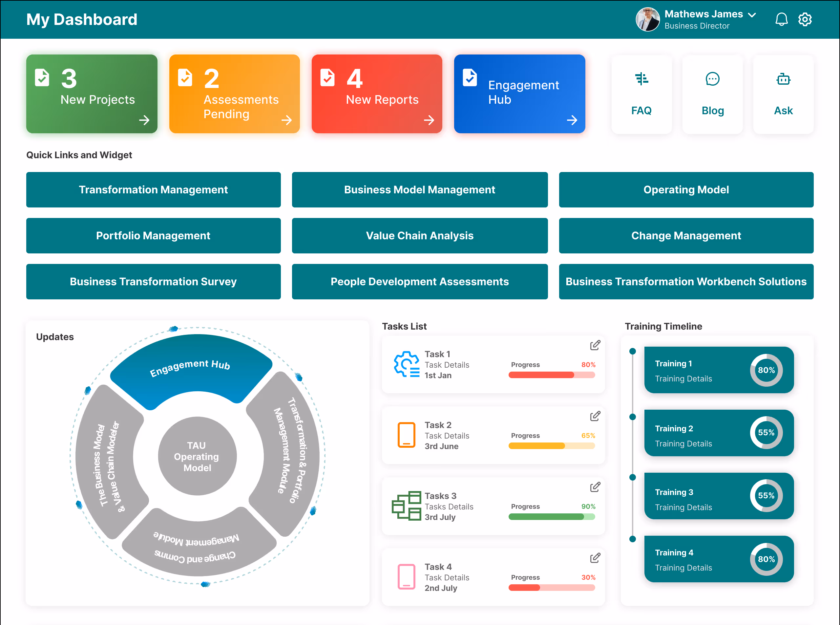Click the Task 1 gear settings icon

(407, 364)
